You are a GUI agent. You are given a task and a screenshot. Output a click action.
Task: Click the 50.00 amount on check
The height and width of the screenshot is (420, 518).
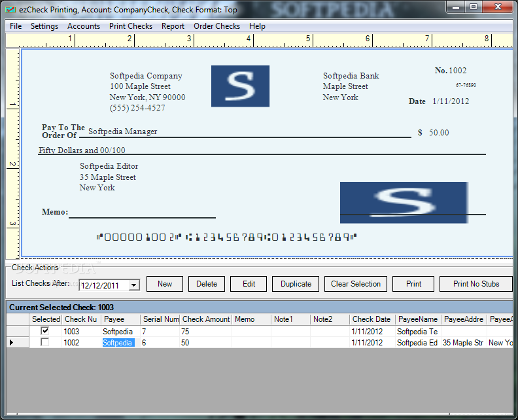click(439, 133)
